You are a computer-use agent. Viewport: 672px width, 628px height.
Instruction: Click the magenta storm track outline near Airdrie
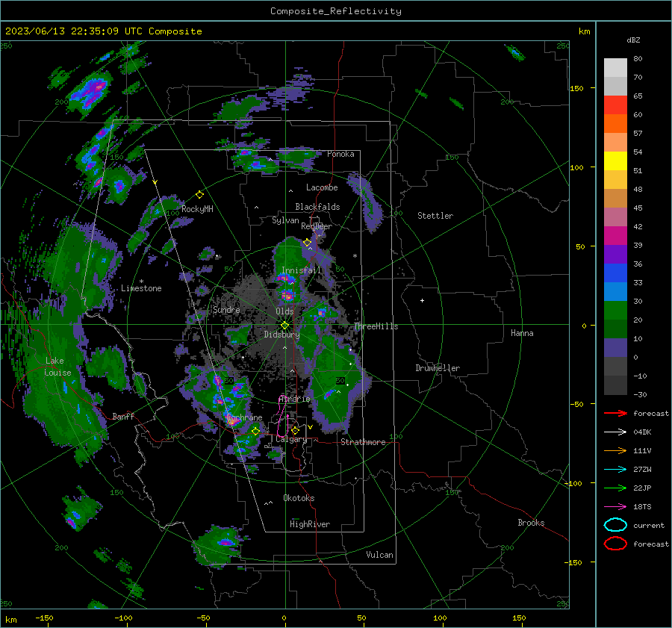(x=282, y=417)
